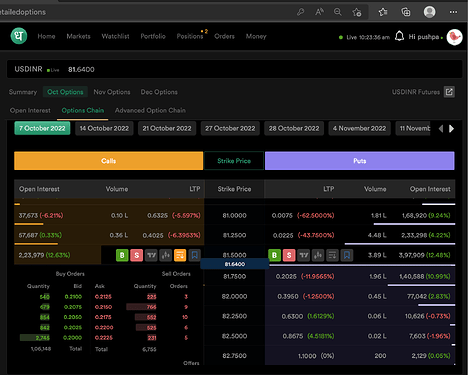Viewport: 468px width, 375px height.
Task: Click the Dhan logo in header
Action: 19,36
